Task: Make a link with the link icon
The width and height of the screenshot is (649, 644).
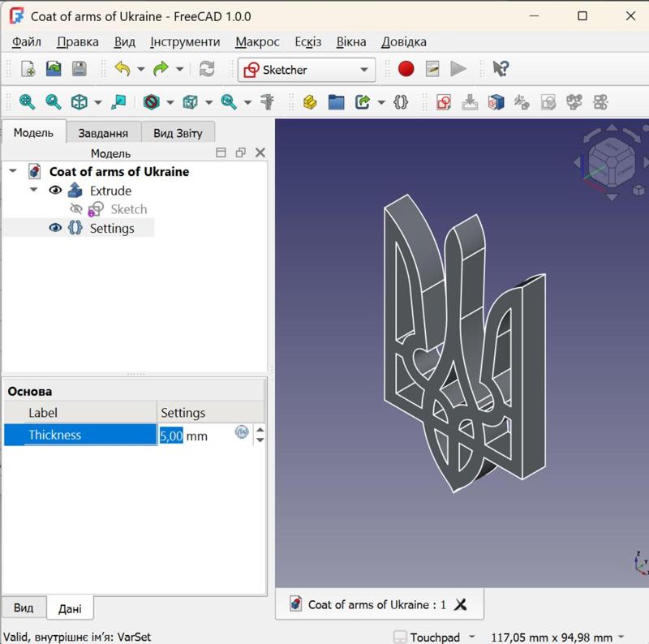Action: [362, 102]
